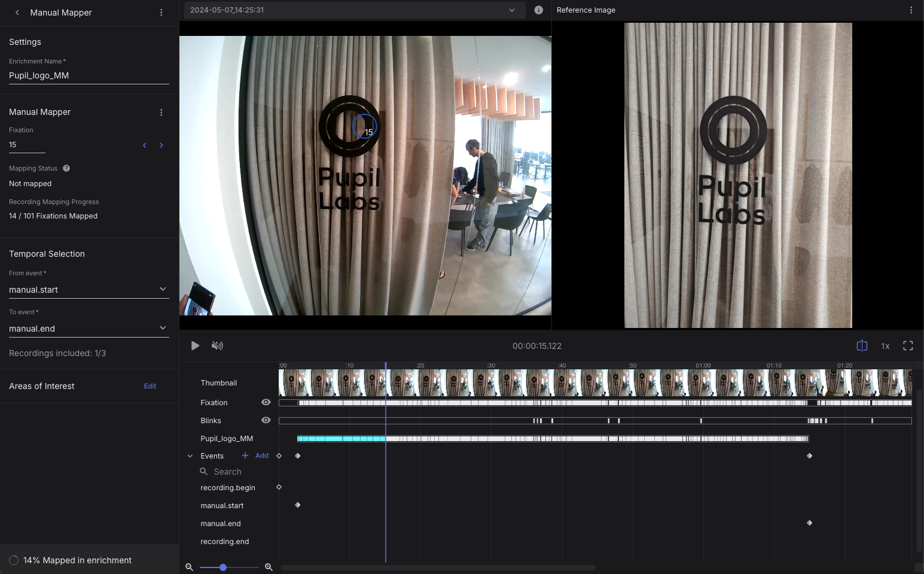This screenshot has width=924, height=574.
Task: Toggle Blinks track visibility
Action: coord(266,421)
